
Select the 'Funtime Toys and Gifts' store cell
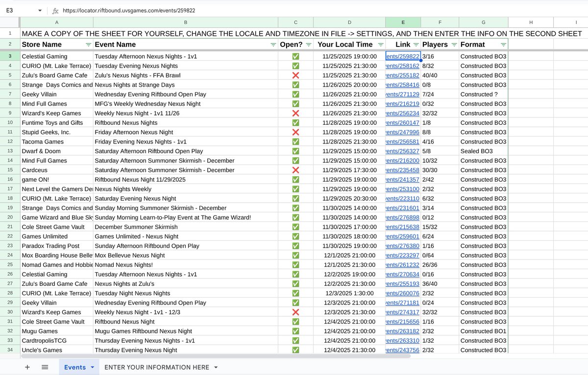click(57, 123)
